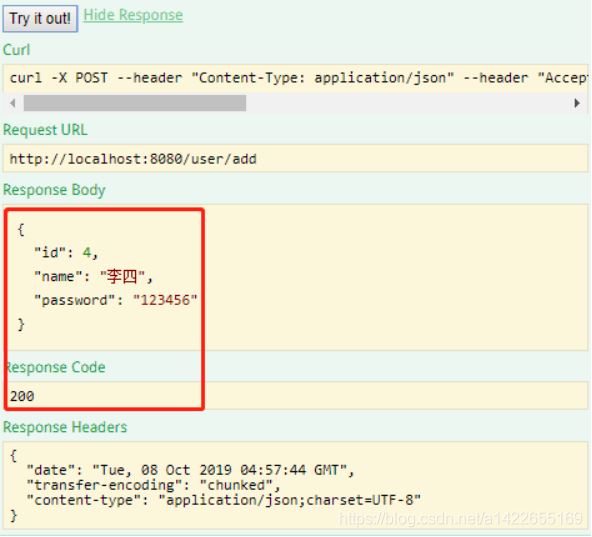Click the "Try it out!" button
This screenshot has width=592, height=537.
(40, 19)
